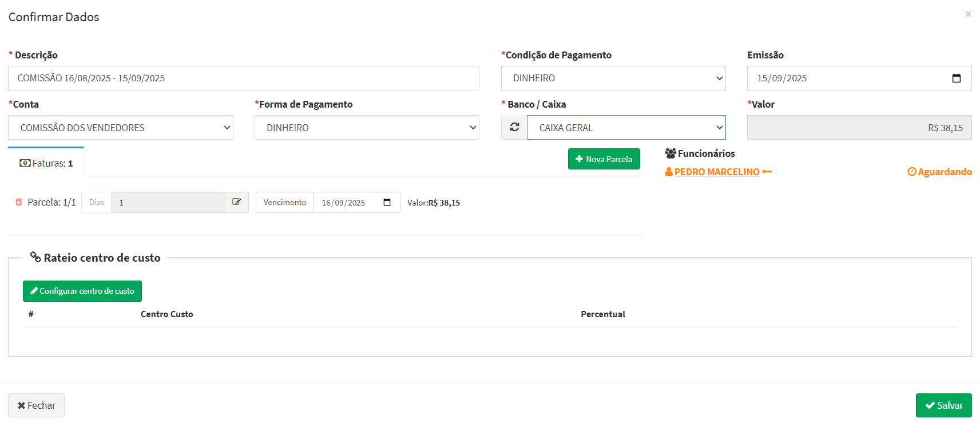Click the arrow icon beside PEDRO MARCELINO
The image size is (980, 426).
coord(767,172)
